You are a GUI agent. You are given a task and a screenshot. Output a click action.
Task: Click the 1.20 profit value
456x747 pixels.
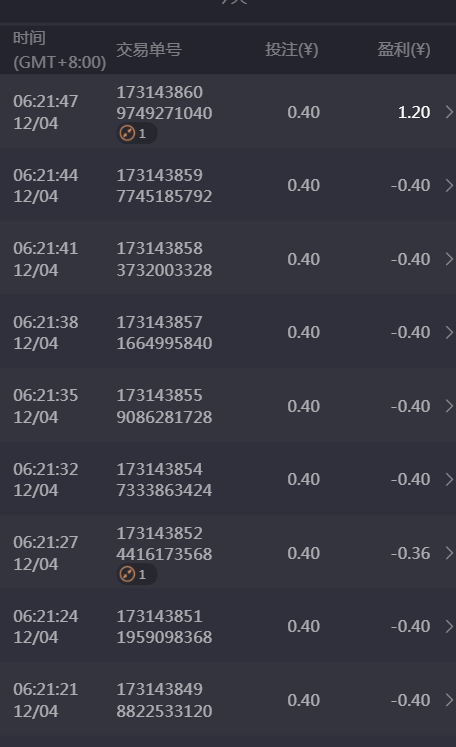414,112
